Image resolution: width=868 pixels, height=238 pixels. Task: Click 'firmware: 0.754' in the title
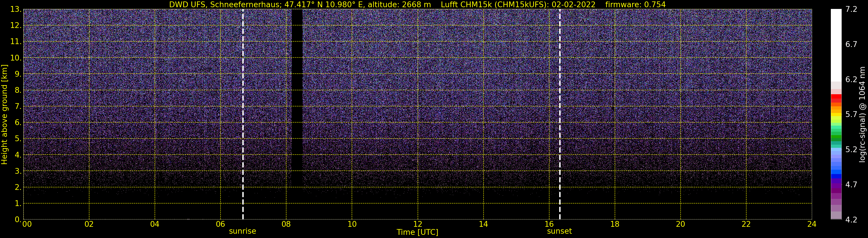pyautogui.click(x=636, y=5)
